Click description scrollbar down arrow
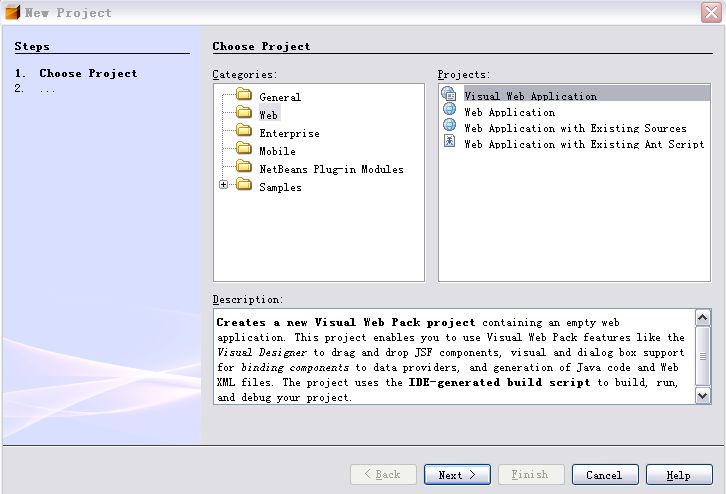This screenshot has width=726, height=494. 702,396
